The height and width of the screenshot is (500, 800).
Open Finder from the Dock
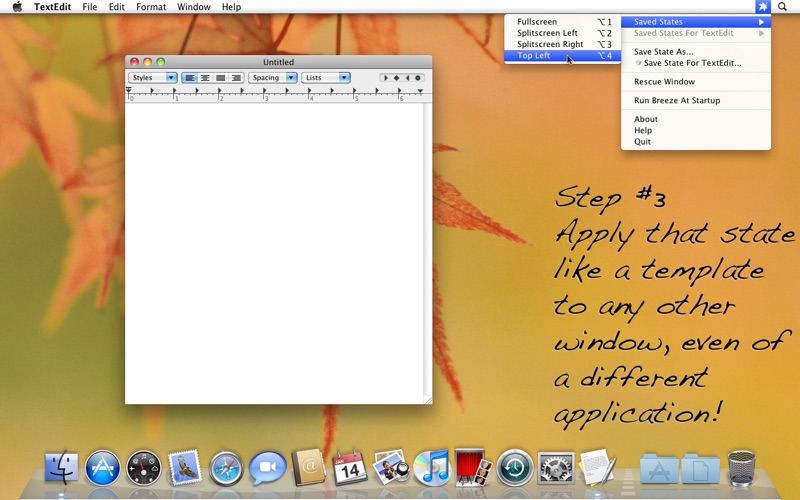(x=62, y=467)
